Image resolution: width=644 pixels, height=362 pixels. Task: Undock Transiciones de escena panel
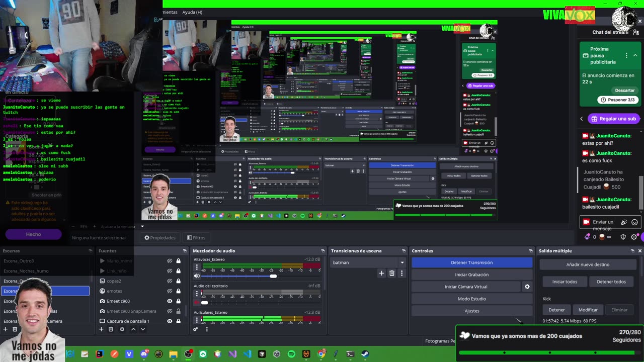pos(404,251)
